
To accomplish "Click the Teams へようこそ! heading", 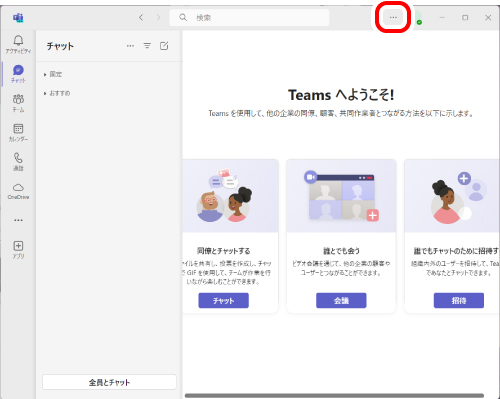I will (341, 95).
